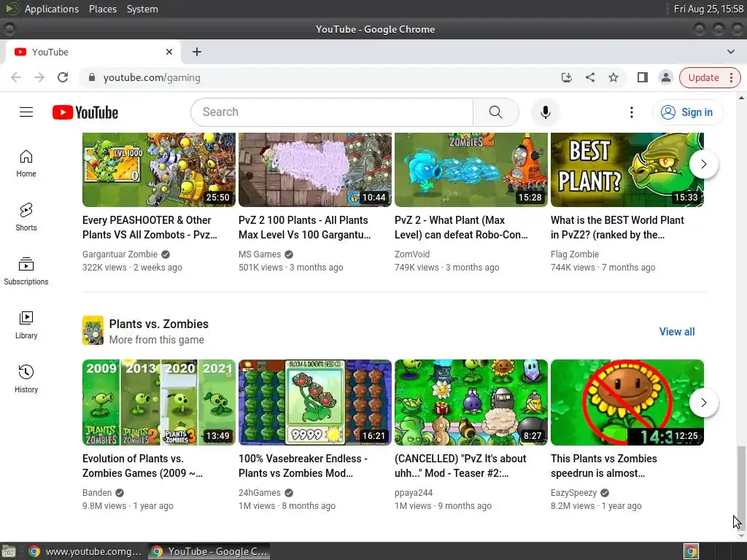Viewport: 747px width, 560px height.
Task: Go forward in browser history
Action: click(39, 77)
